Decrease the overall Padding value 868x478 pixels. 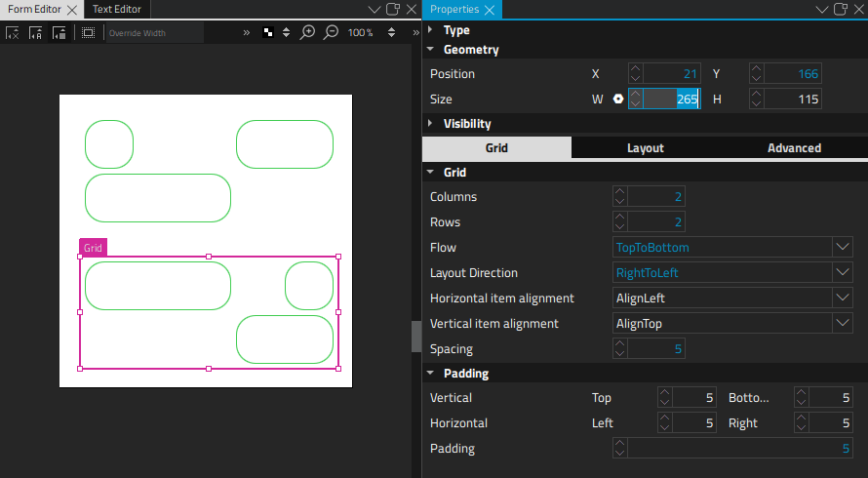620,454
